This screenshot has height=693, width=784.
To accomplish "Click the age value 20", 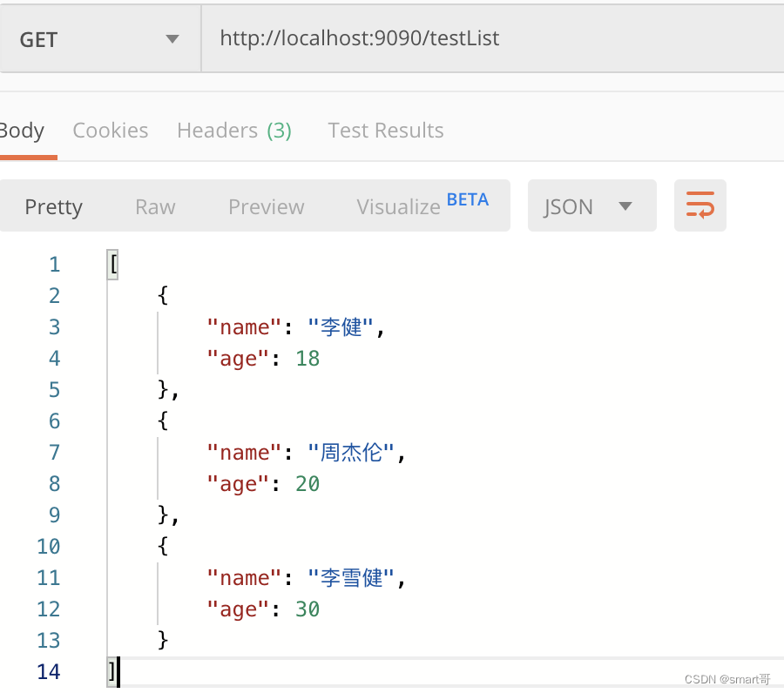I will [308, 484].
